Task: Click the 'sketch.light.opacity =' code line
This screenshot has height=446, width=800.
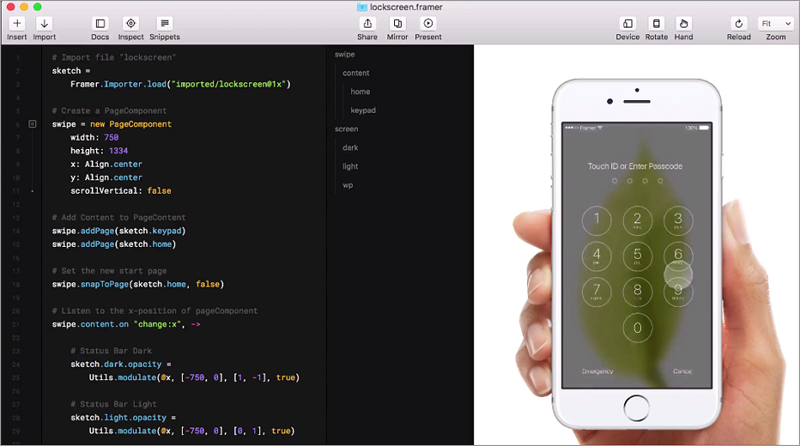Action: pyautogui.click(x=123, y=417)
